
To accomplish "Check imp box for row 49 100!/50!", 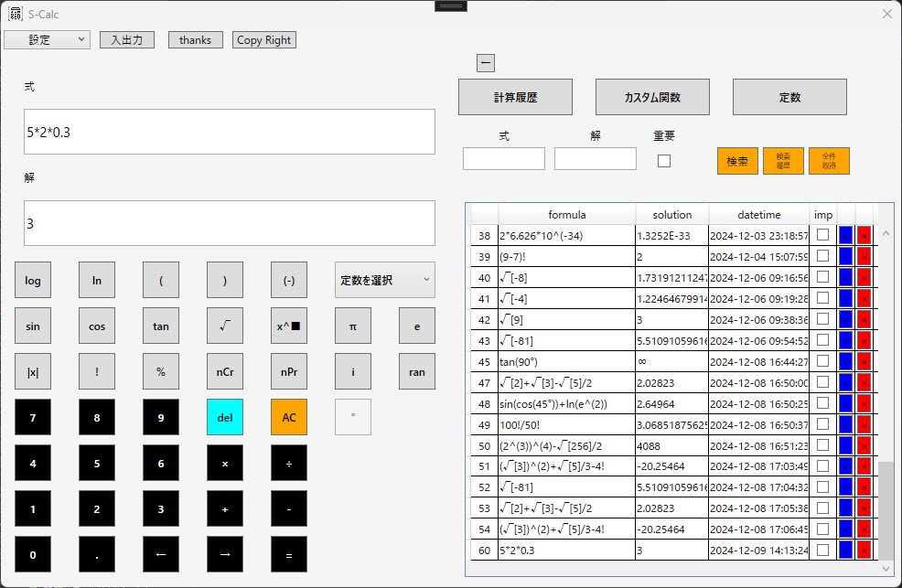I will tap(823, 423).
